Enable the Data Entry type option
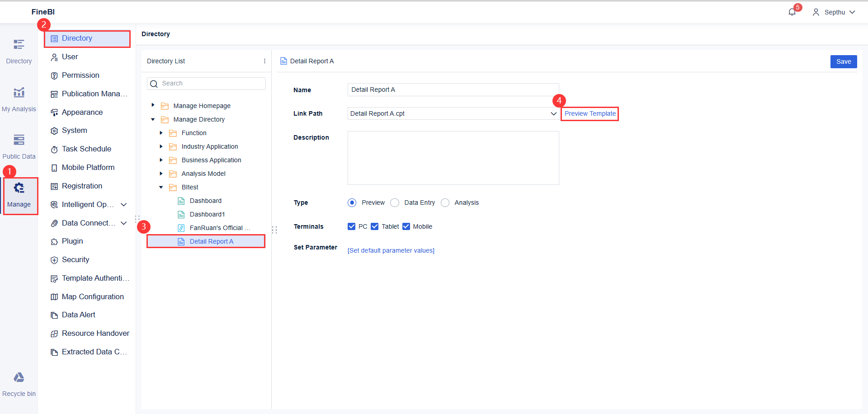 coord(394,202)
